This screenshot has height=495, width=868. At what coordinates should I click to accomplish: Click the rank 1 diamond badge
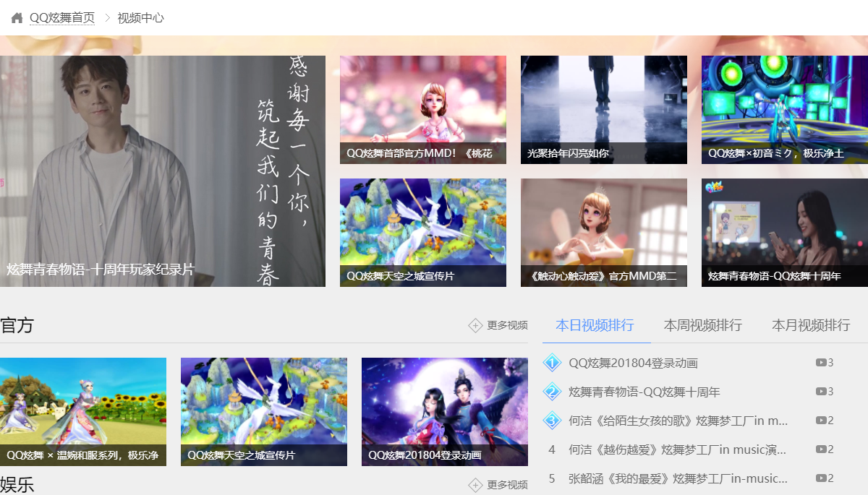(x=552, y=363)
